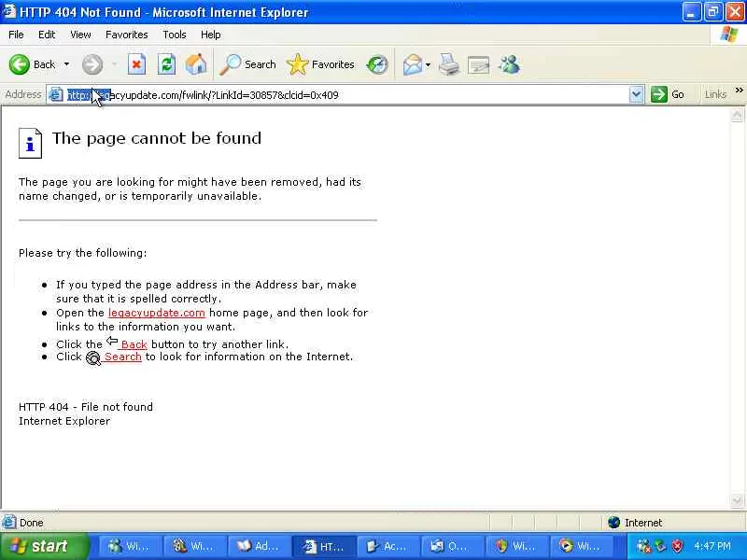This screenshot has height=560, width=747.
Task: Open the Windows Start menu
Action: [44, 546]
